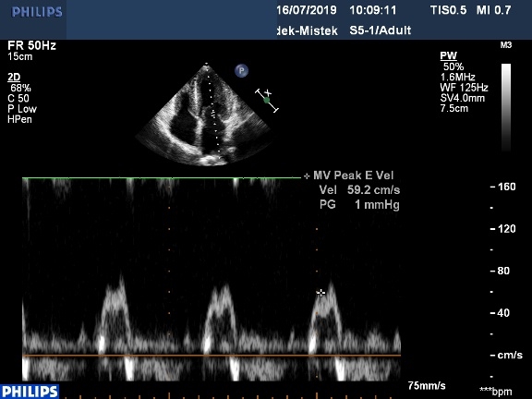Select the green sample volume caliper icon
The height and width of the screenshot is (399, 532).
[x=267, y=100]
